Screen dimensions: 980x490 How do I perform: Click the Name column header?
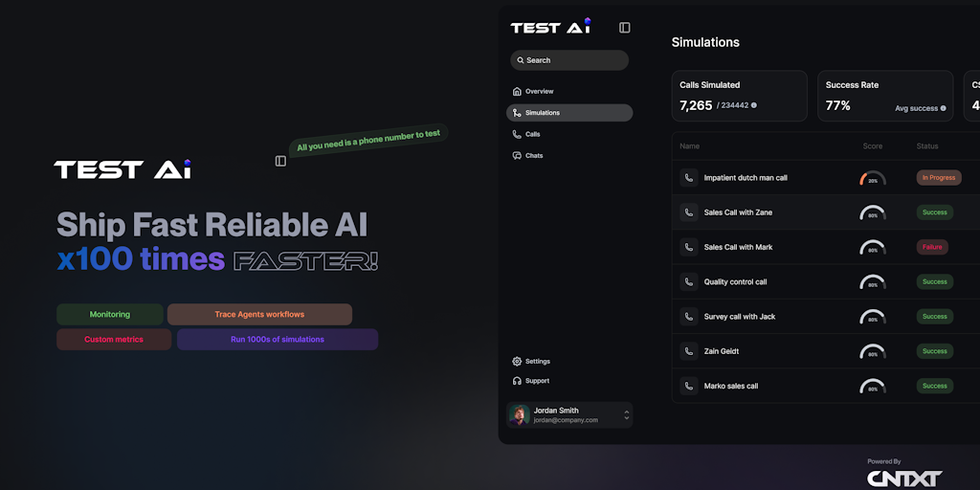point(689,146)
